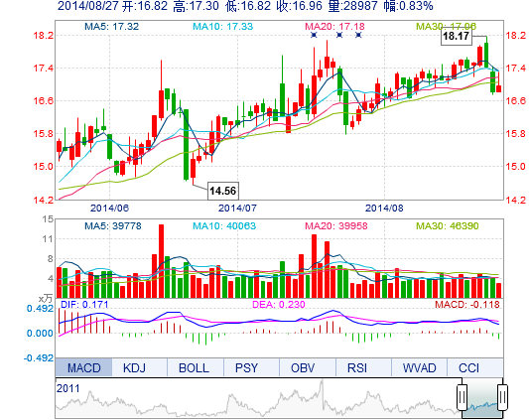
Task: Click the third star event marker
Action: [358, 35]
